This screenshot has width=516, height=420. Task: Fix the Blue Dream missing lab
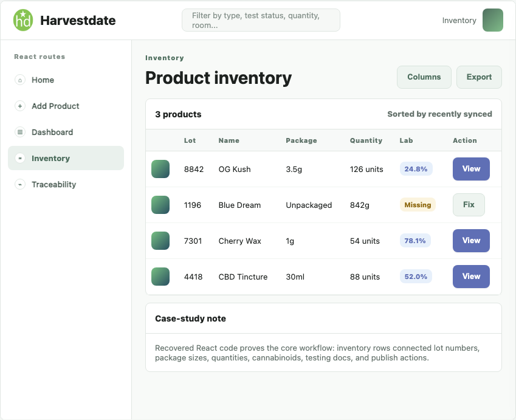469,205
